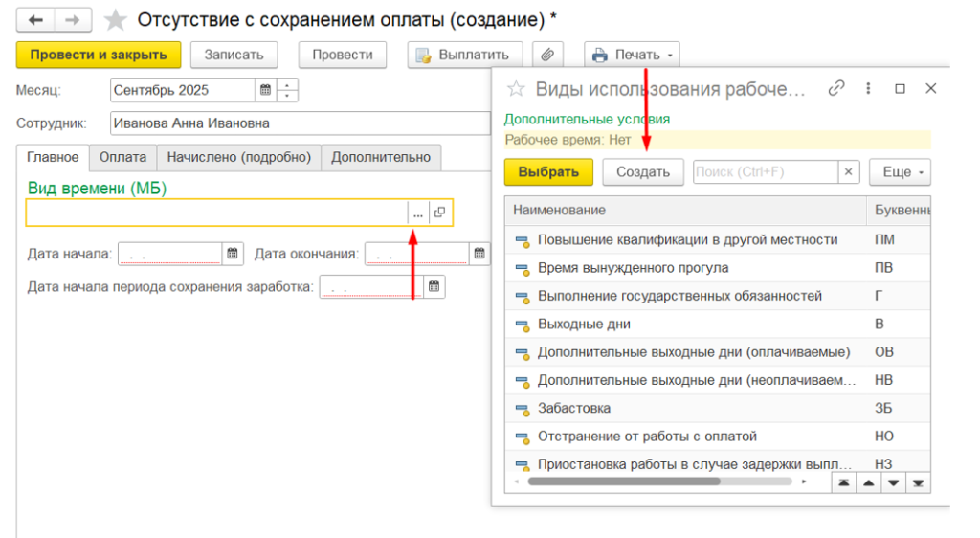Viewport: 980px width, 538px height.
Task: Click the paperclip attachments icon
Action: [x=547, y=55]
